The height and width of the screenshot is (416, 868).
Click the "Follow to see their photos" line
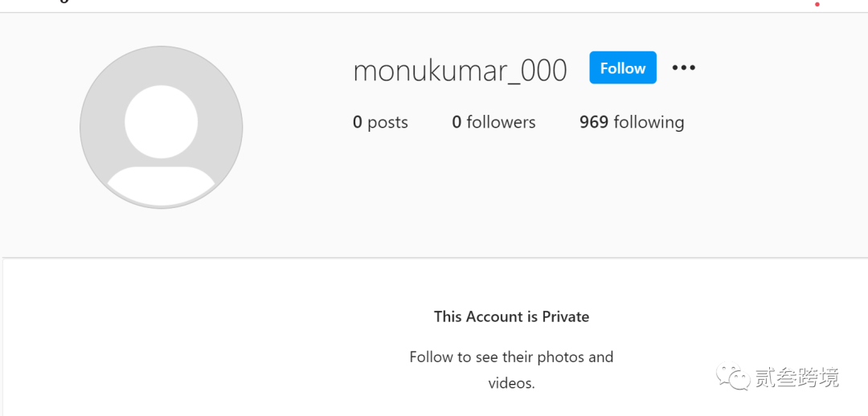[x=511, y=357]
